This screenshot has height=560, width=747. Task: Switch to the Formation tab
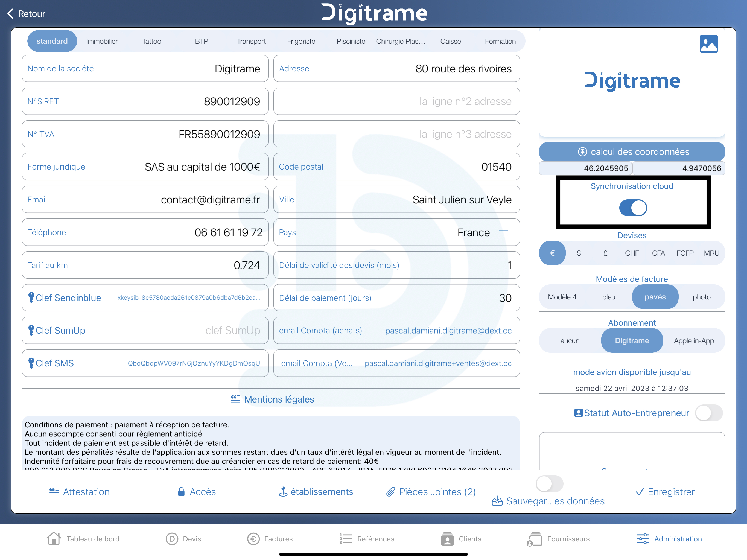500,41
